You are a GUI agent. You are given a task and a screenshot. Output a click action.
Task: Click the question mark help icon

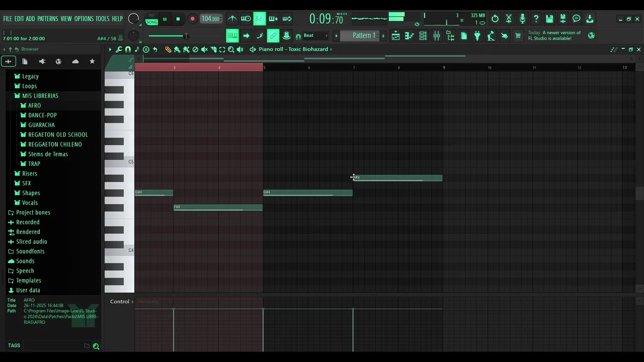click(536, 19)
